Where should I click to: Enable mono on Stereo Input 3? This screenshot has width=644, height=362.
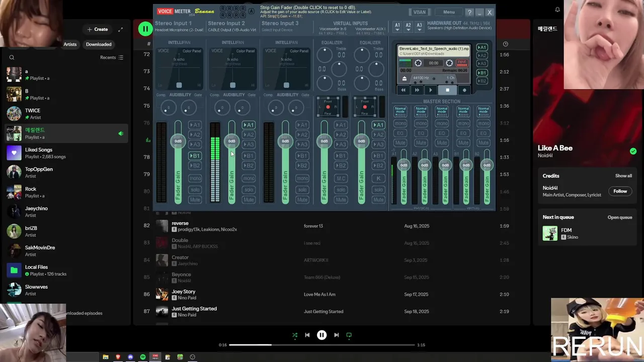(x=302, y=178)
